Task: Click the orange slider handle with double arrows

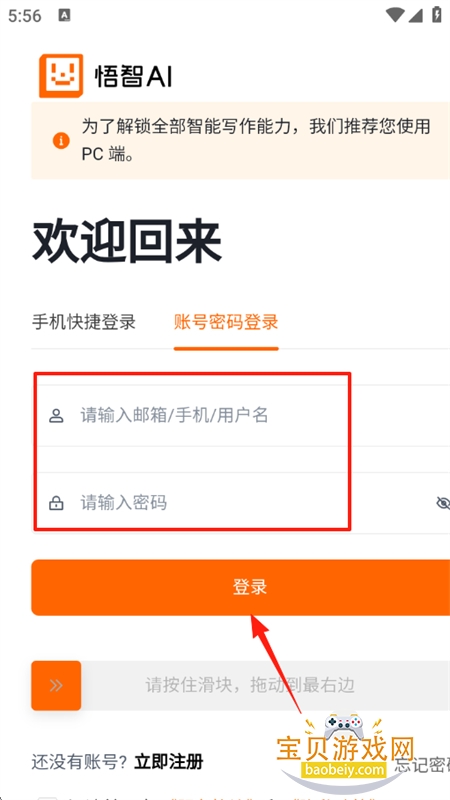Action: tap(56, 686)
